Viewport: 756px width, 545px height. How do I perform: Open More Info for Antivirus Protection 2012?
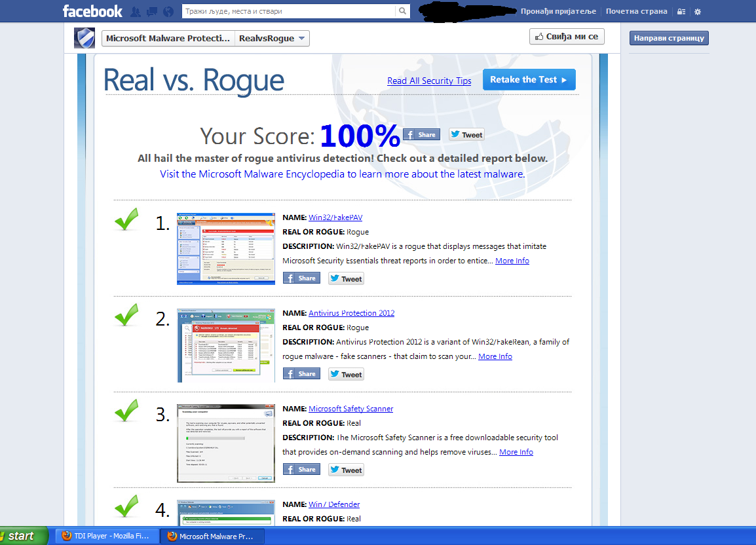[x=495, y=356]
